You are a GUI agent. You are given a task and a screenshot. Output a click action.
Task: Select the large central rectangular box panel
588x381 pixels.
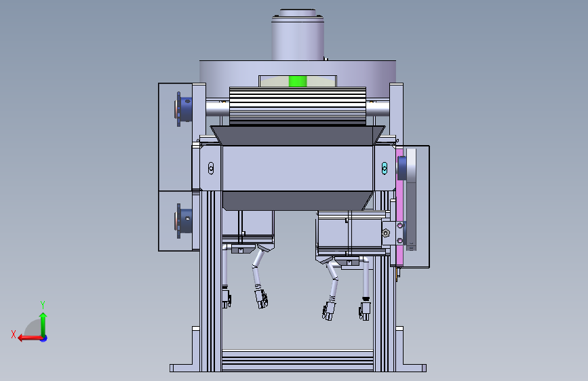(298, 168)
